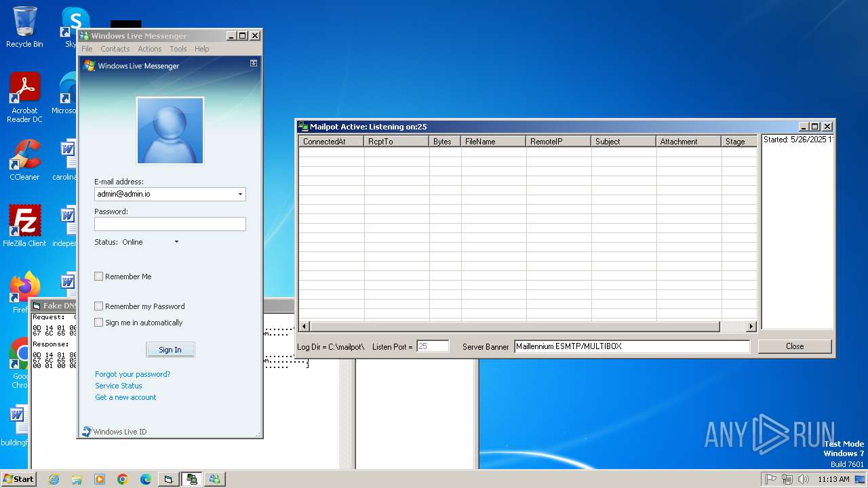Open Windows Media Player taskbar icon
Screen dimensions: 868x488
click(x=100, y=479)
